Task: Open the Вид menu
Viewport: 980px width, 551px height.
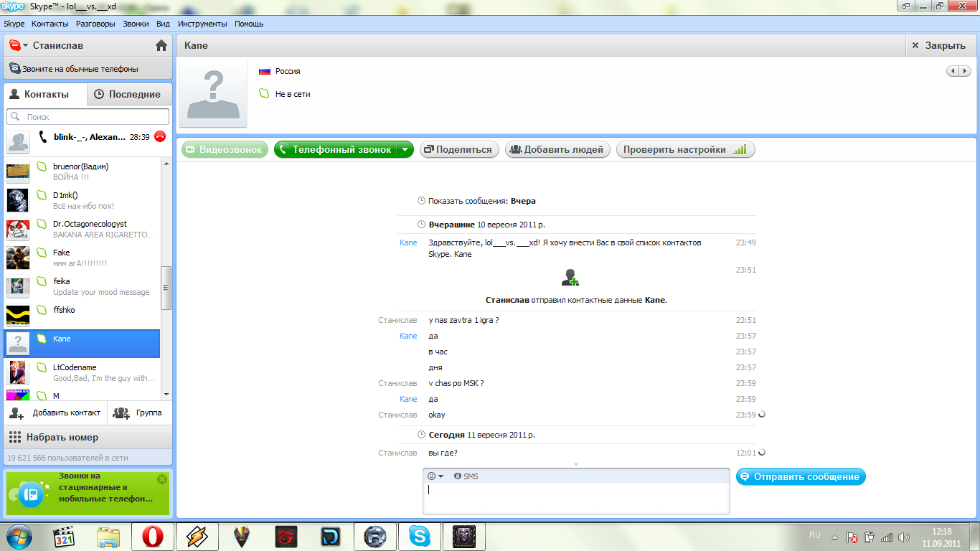Action: pos(163,24)
